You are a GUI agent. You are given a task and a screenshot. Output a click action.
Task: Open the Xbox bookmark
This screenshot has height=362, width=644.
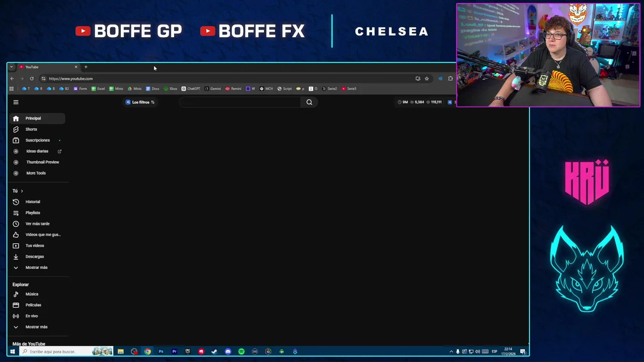(170, 88)
